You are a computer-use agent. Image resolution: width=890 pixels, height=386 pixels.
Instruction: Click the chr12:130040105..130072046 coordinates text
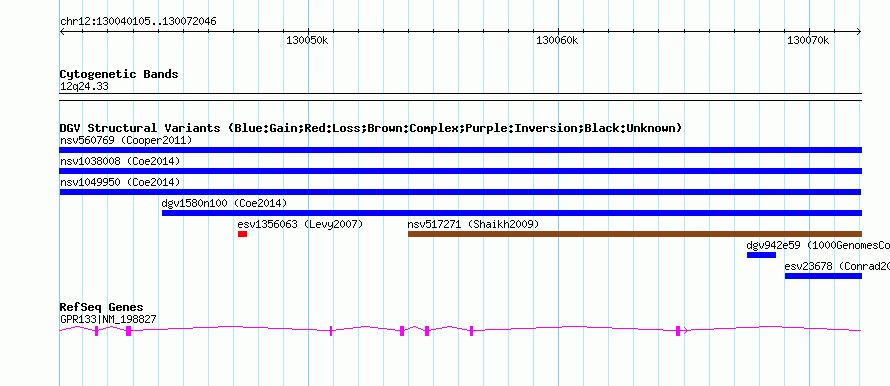138,22
